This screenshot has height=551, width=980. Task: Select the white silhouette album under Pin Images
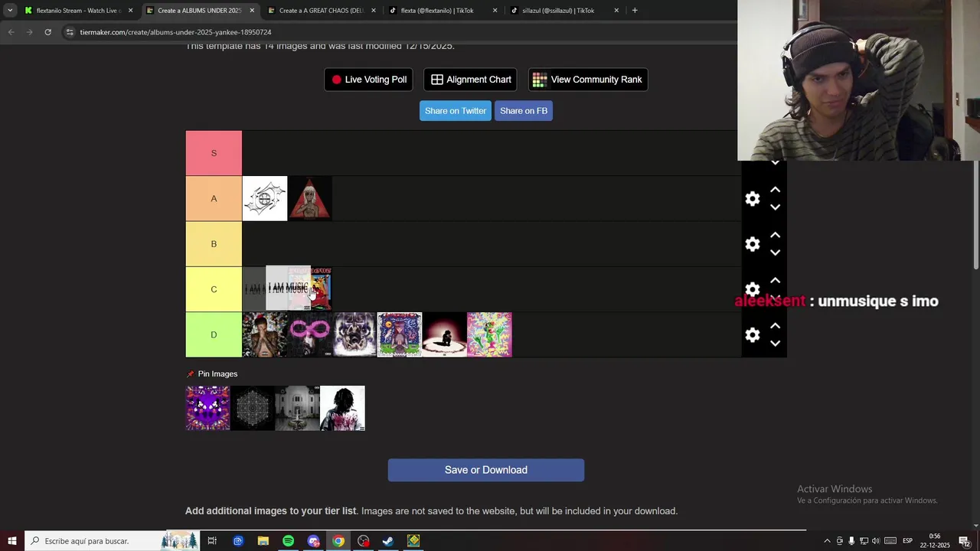[x=343, y=408]
